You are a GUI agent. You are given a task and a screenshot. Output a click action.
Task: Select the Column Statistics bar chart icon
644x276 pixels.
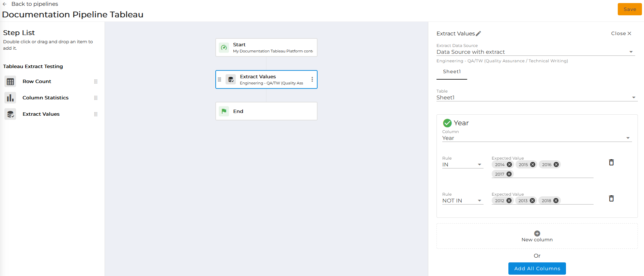10,98
